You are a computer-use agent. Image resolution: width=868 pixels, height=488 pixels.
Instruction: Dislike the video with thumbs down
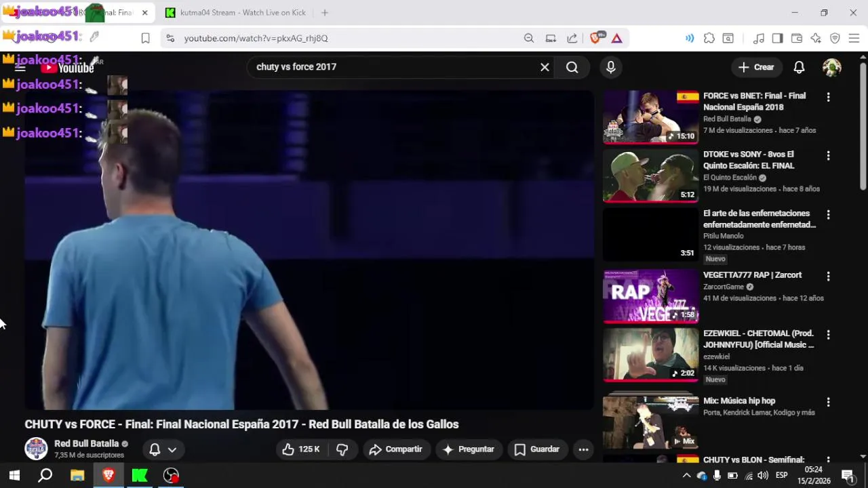pos(342,449)
